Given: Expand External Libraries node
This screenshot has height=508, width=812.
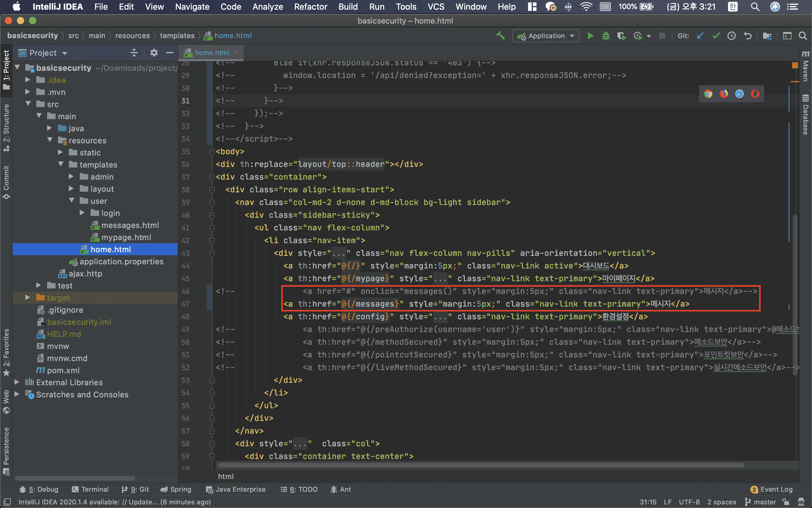Looking at the screenshot, I should click(17, 382).
